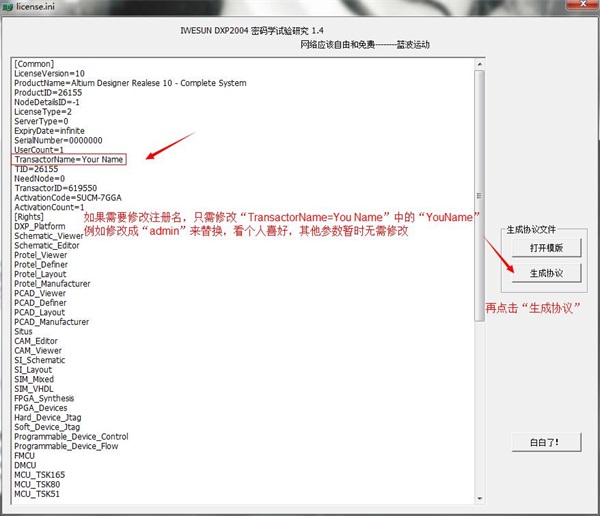Click the ServerType=0 line
The image size is (600, 516).
point(41,121)
